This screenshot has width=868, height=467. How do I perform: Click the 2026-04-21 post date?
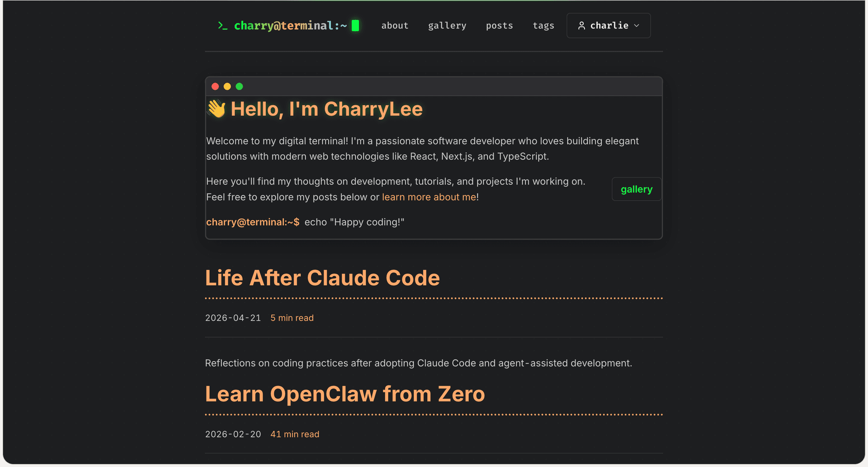point(233,318)
